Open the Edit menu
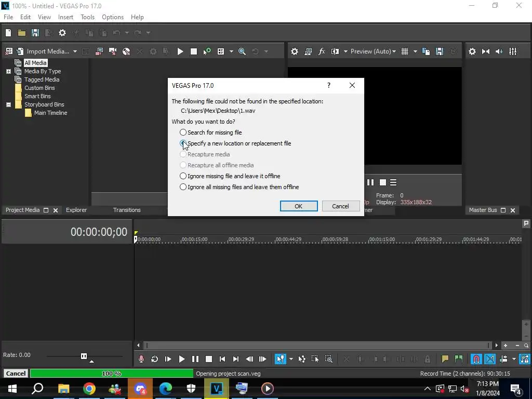Viewport: 532px width, 399px height. pyautogui.click(x=25, y=17)
